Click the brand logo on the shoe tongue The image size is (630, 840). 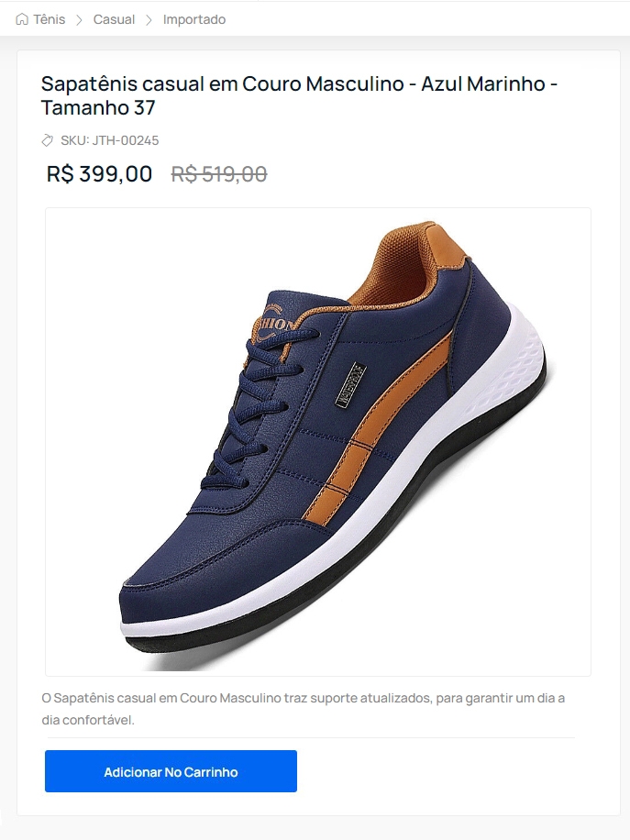[277, 324]
